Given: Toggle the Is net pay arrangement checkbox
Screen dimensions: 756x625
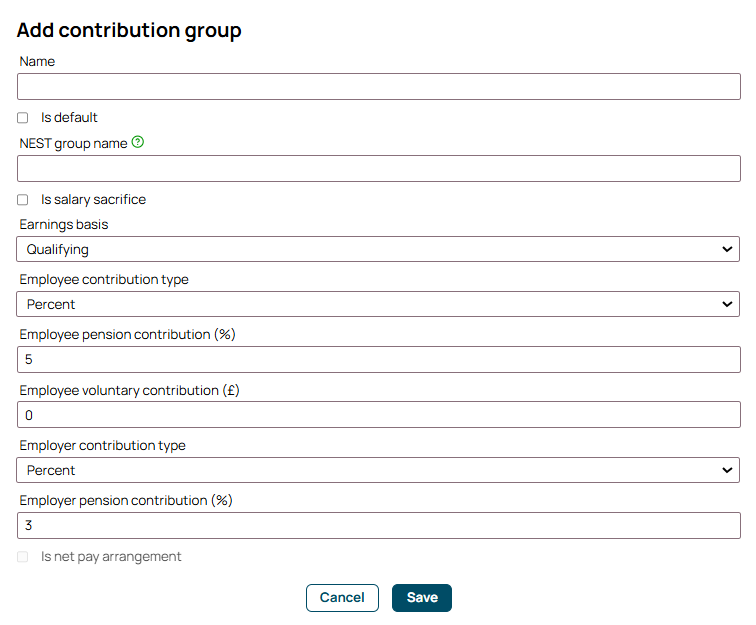Looking at the screenshot, I should (23, 557).
